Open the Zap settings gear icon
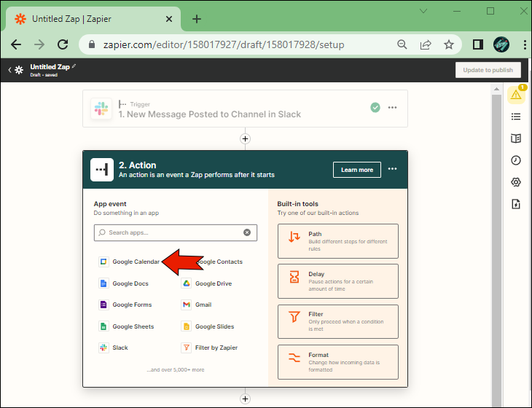532x408 pixels. 516,182
